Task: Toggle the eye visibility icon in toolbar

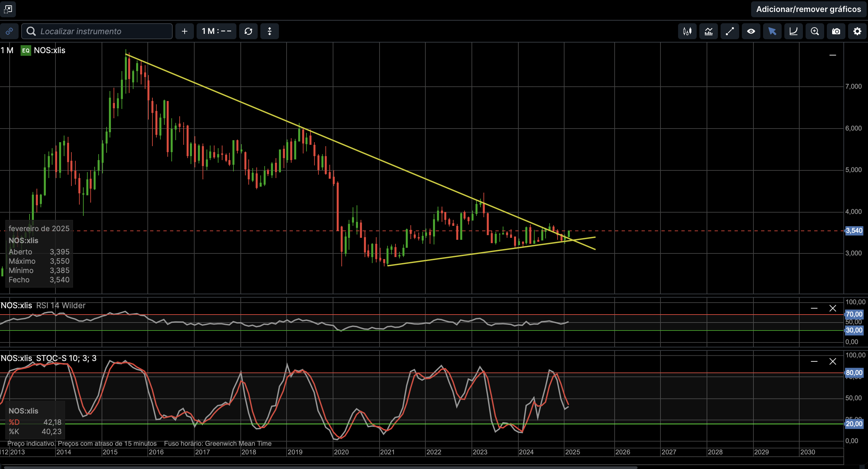Action: pos(751,31)
